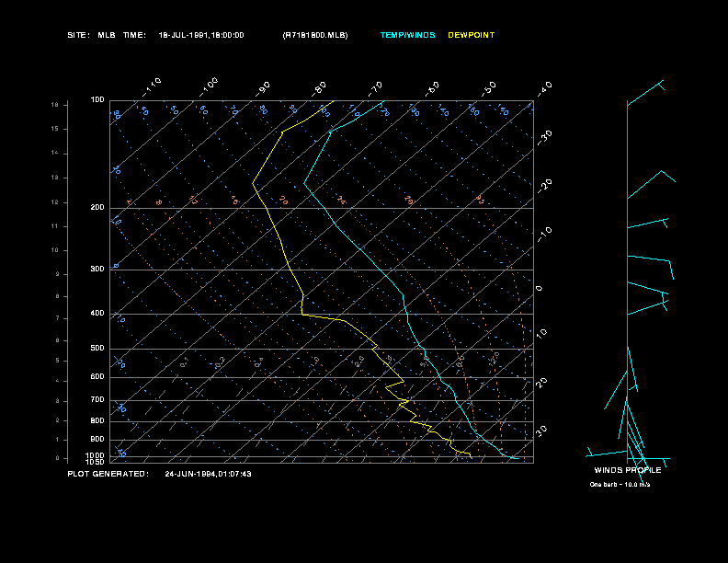Click the -50 isotherm label at top
Screen dimensions: 728x563
click(488, 89)
